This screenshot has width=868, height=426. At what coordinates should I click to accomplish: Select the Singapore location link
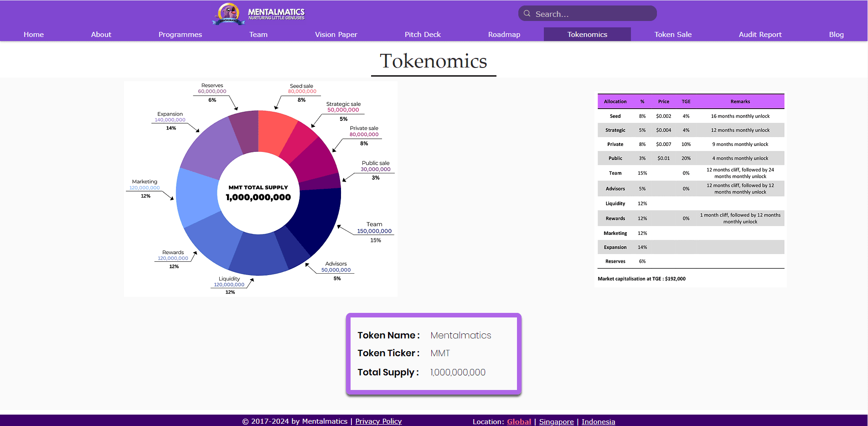[556, 422]
